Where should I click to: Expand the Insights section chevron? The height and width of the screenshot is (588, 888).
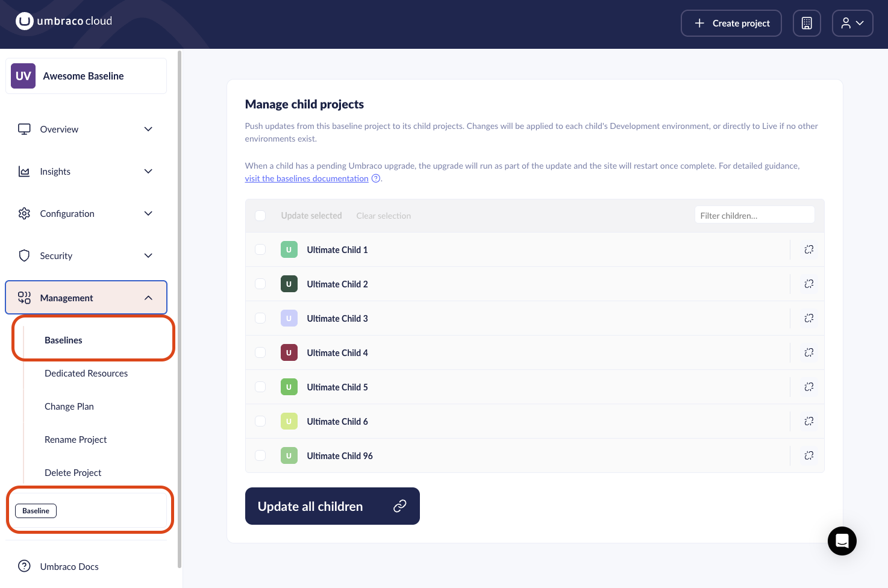pos(148,171)
